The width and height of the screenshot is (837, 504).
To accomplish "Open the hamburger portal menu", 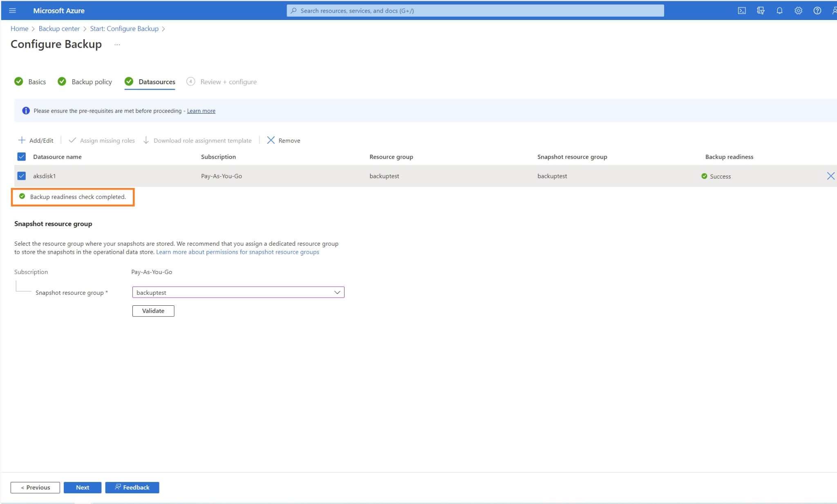I will 12,11.
